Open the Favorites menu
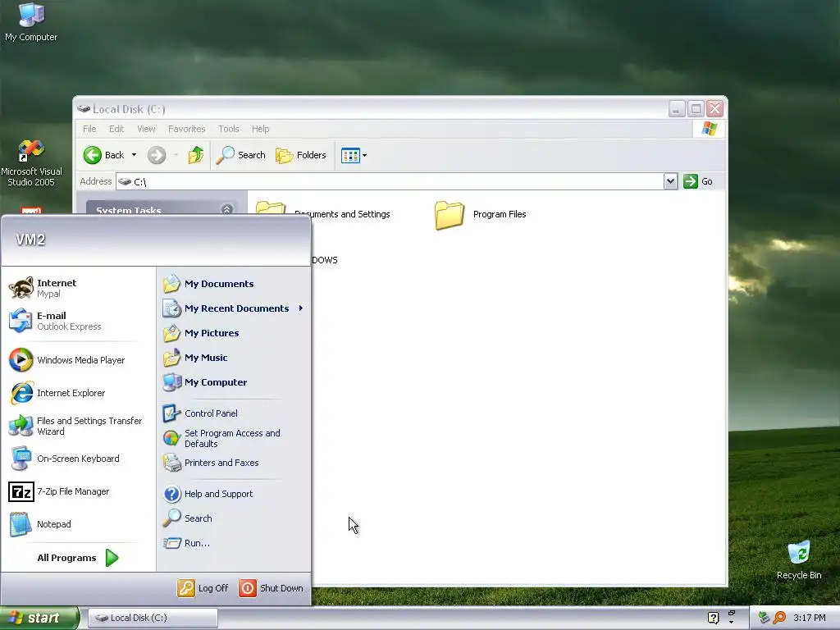This screenshot has height=630, width=840. click(186, 129)
